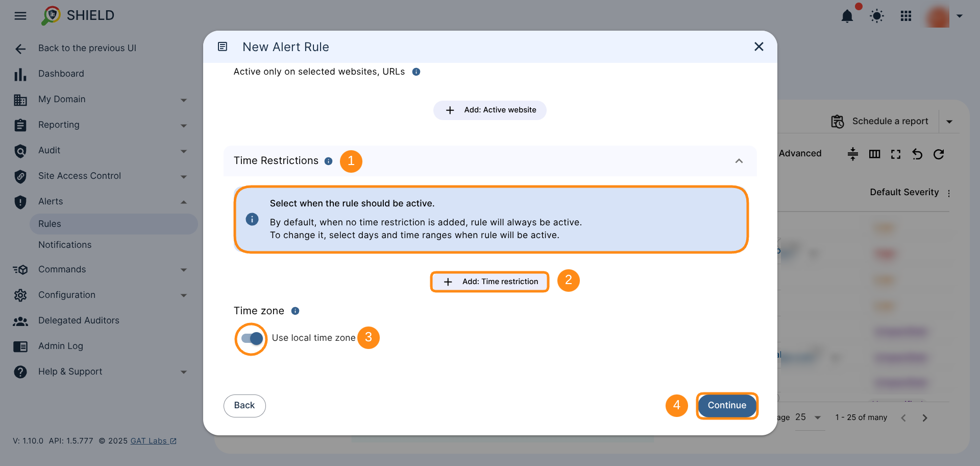Image resolution: width=980 pixels, height=466 pixels.
Task: Show Time Restrictions info tooltip
Action: point(329,161)
